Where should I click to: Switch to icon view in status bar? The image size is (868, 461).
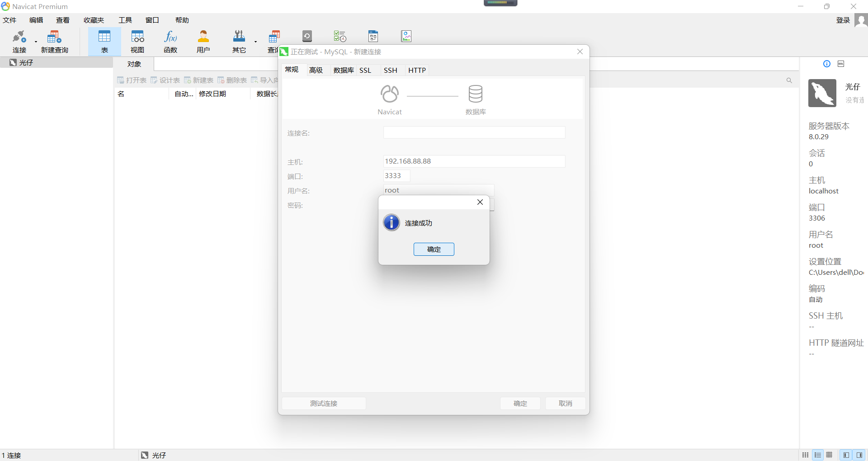[806, 455]
